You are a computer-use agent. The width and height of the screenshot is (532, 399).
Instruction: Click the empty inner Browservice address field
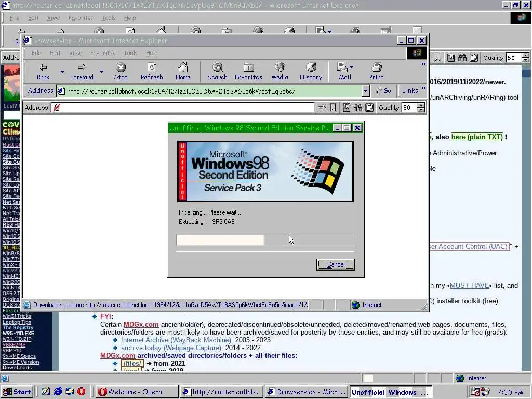tap(183, 108)
